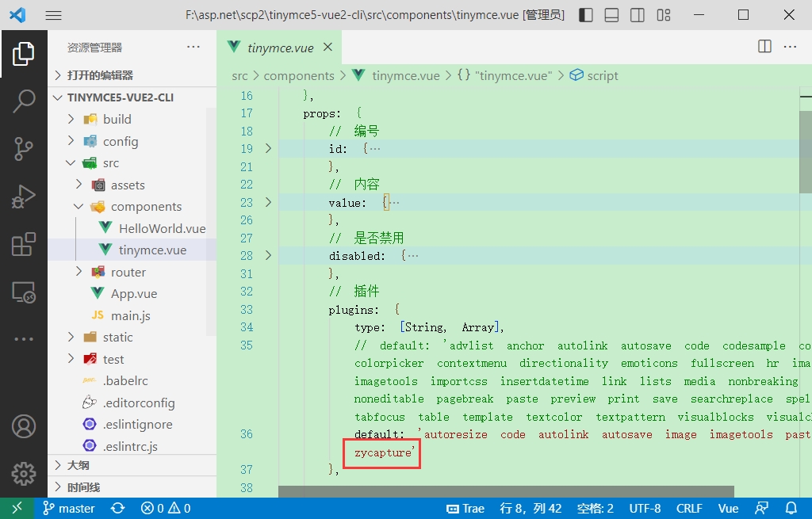The height and width of the screenshot is (519, 812).
Task: Open the Accounts menu icon
Action: (24, 426)
